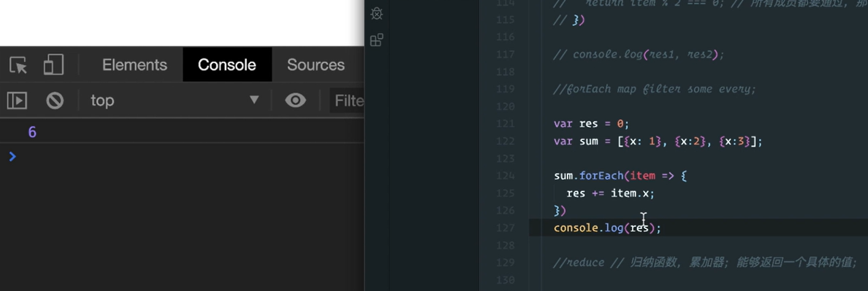Click the 'console.log(res);' line

(607, 228)
